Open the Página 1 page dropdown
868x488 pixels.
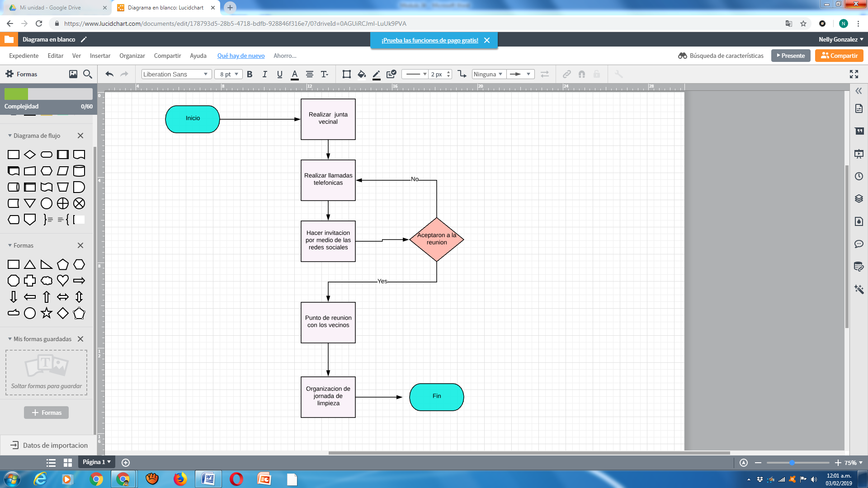point(96,462)
